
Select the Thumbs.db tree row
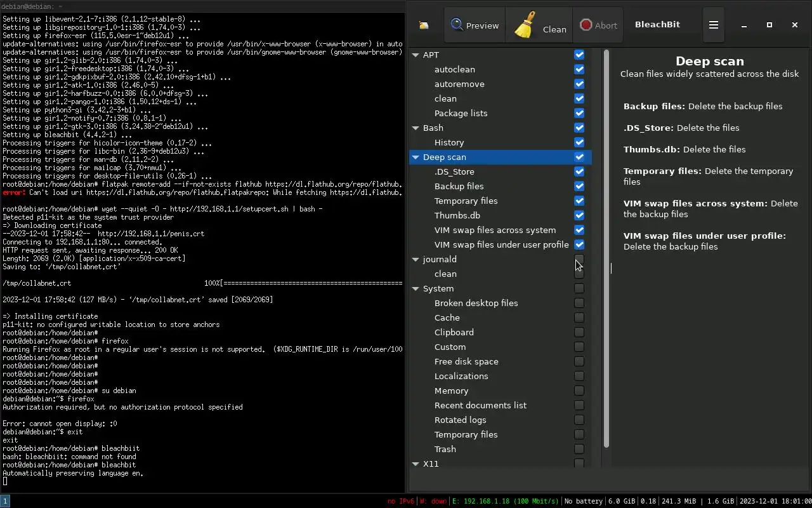tap(501, 215)
